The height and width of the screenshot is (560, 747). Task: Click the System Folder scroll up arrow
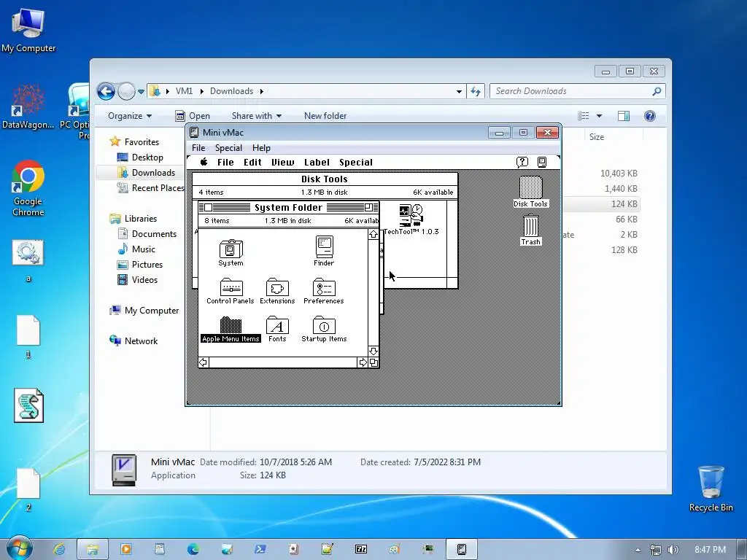tap(373, 234)
